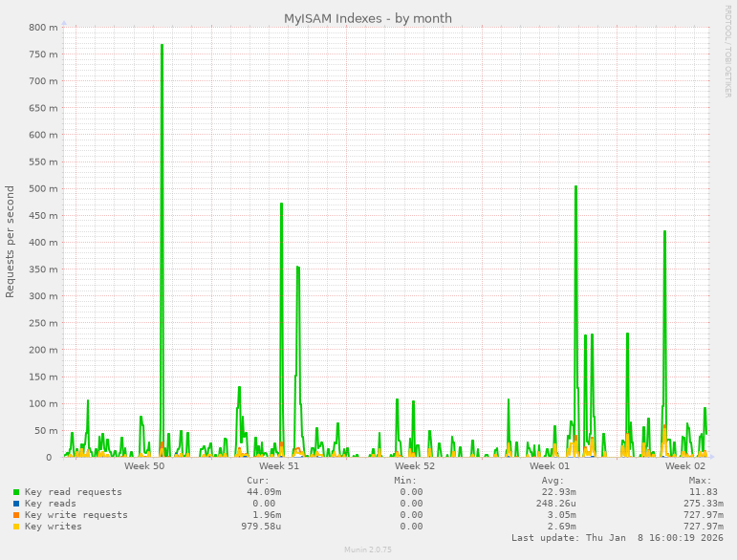Click the 500 m y-axis label

(43, 189)
